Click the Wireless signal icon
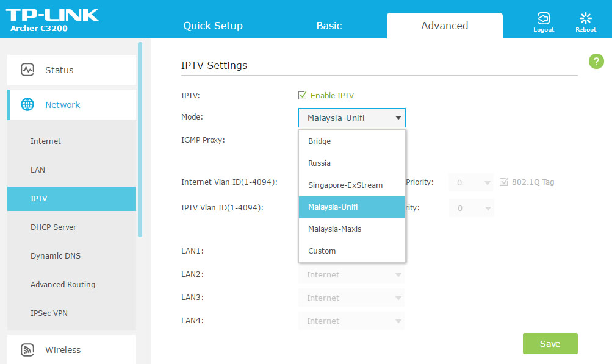This screenshot has width=612, height=364. [27, 349]
